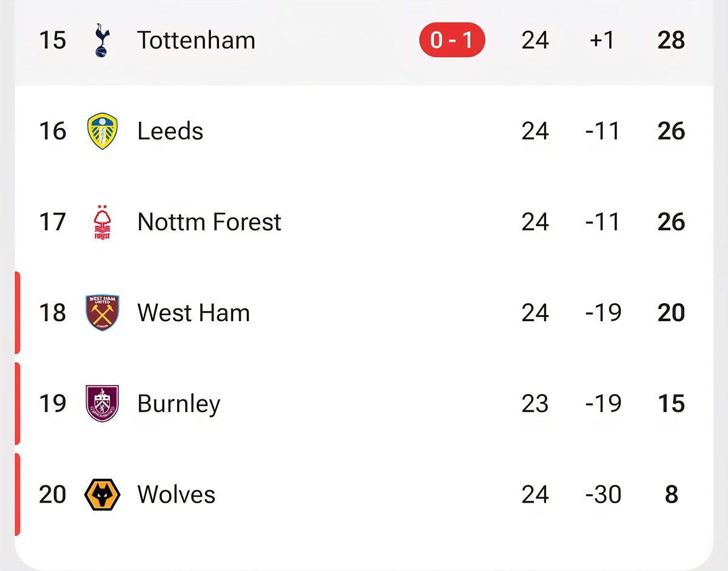Click Wolves' points total of 8
728x571 pixels.
671,495
